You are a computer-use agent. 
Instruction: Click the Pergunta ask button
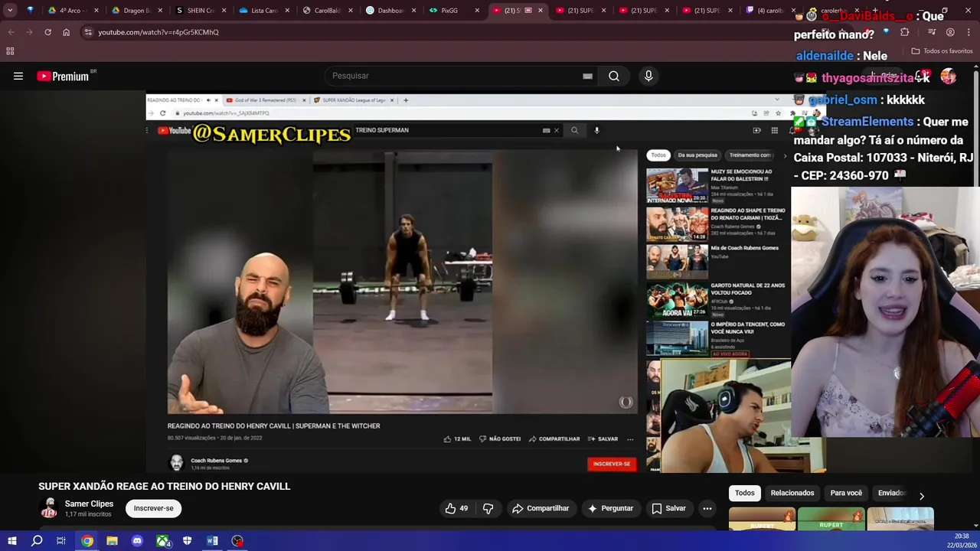click(x=610, y=508)
